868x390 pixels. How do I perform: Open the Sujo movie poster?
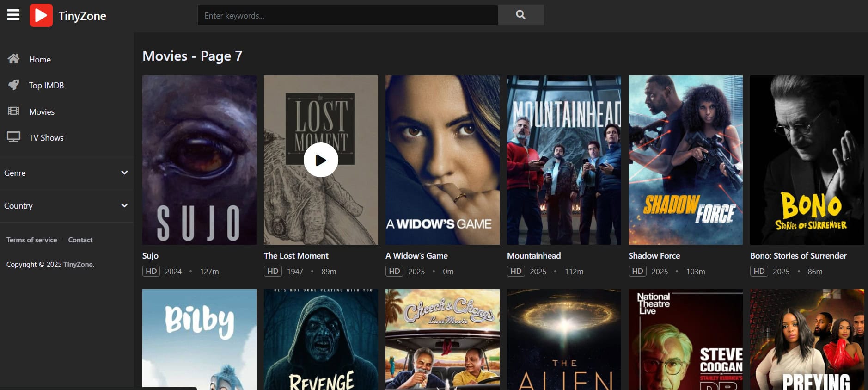click(x=199, y=160)
